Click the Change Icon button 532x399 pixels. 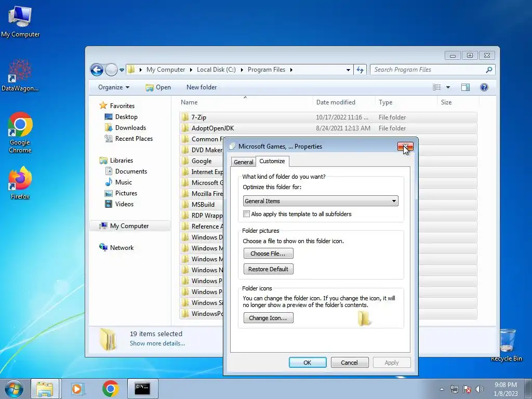point(268,318)
